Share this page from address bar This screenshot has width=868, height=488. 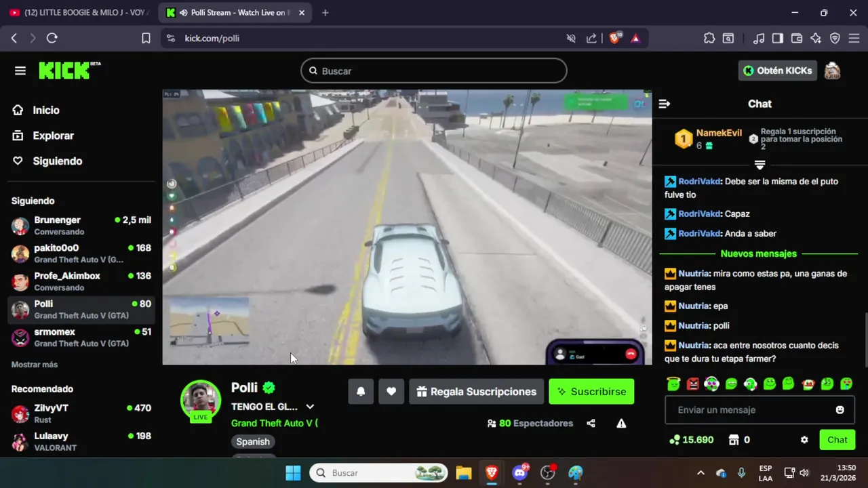pos(591,39)
